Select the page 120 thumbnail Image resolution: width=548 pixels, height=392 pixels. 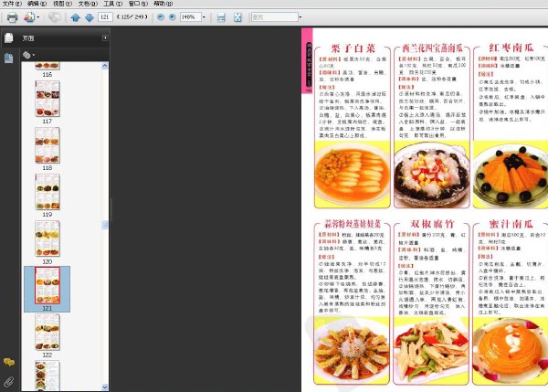tap(47, 238)
